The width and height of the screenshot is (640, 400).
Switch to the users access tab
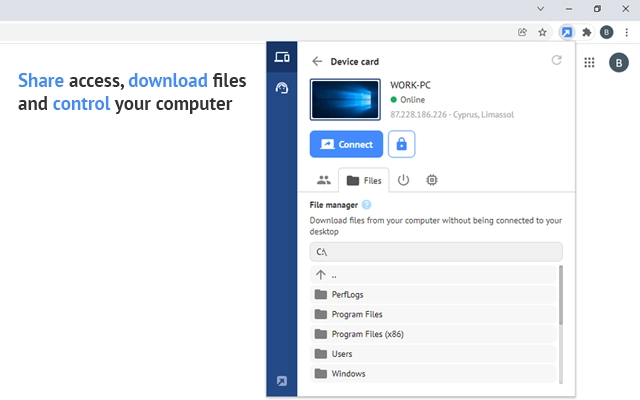coord(323,181)
